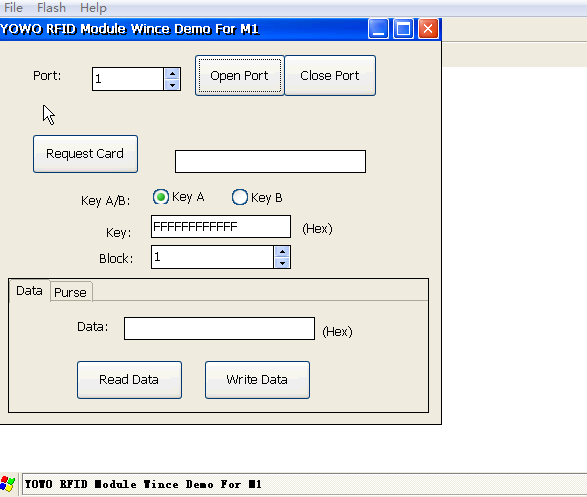Increment Block value with up arrow
The width and height of the screenshot is (587, 497).
tap(282, 251)
